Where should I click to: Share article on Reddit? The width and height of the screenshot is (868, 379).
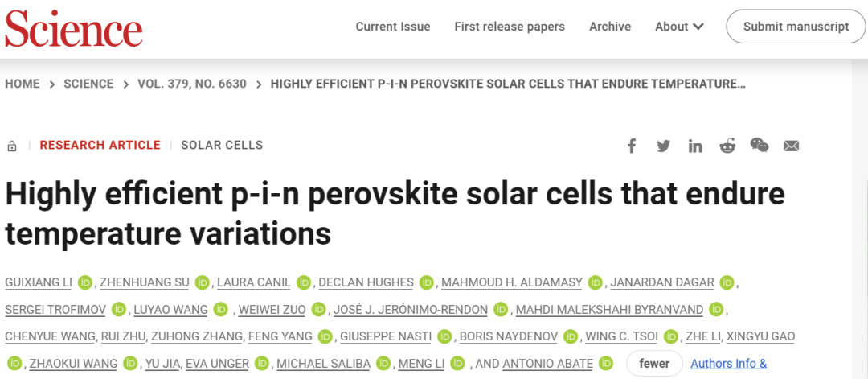click(727, 146)
